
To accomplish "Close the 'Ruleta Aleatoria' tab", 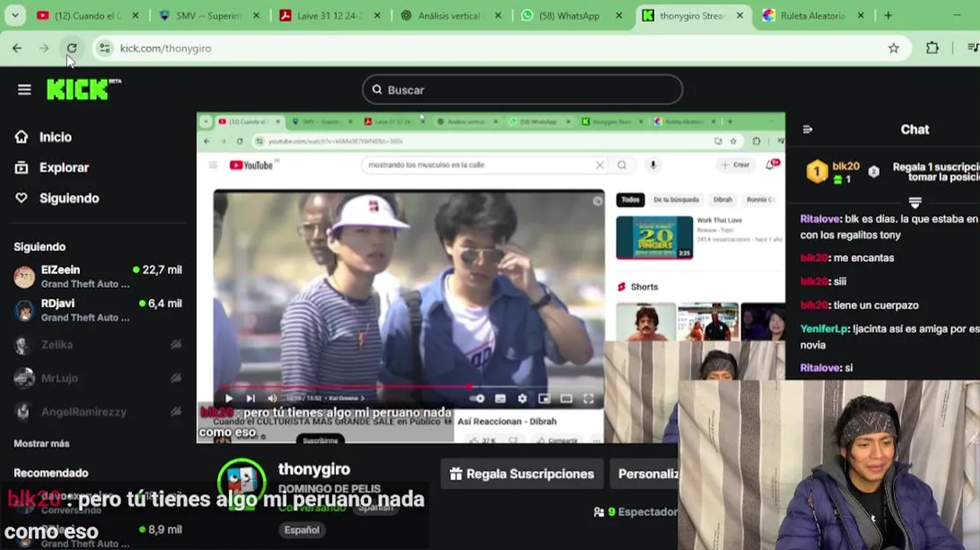I will 861,15.
